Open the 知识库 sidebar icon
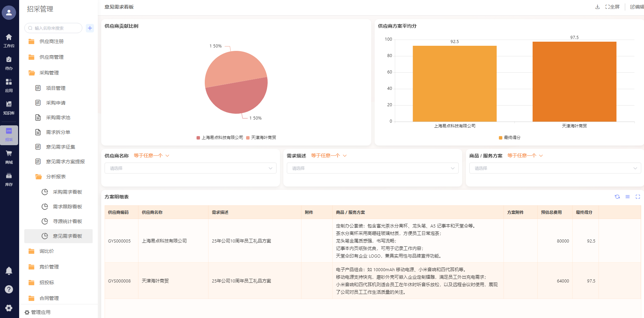644x318 pixels. click(x=9, y=107)
